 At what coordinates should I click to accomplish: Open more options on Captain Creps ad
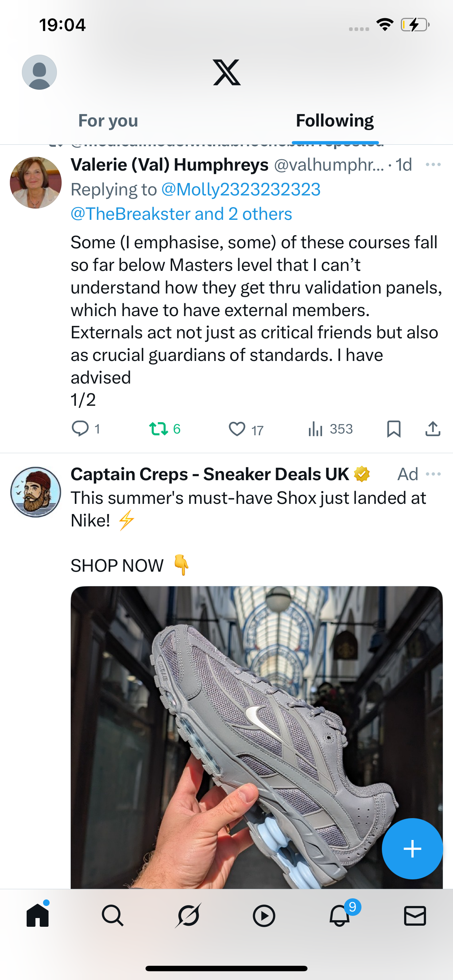click(x=433, y=474)
